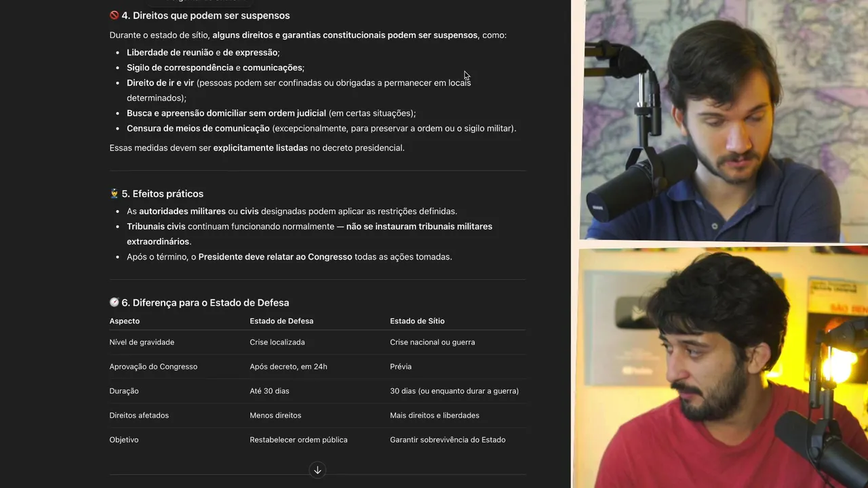Click cell 'Restabelecer ordem pública'
This screenshot has width=868, height=488.
(x=298, y=440)
